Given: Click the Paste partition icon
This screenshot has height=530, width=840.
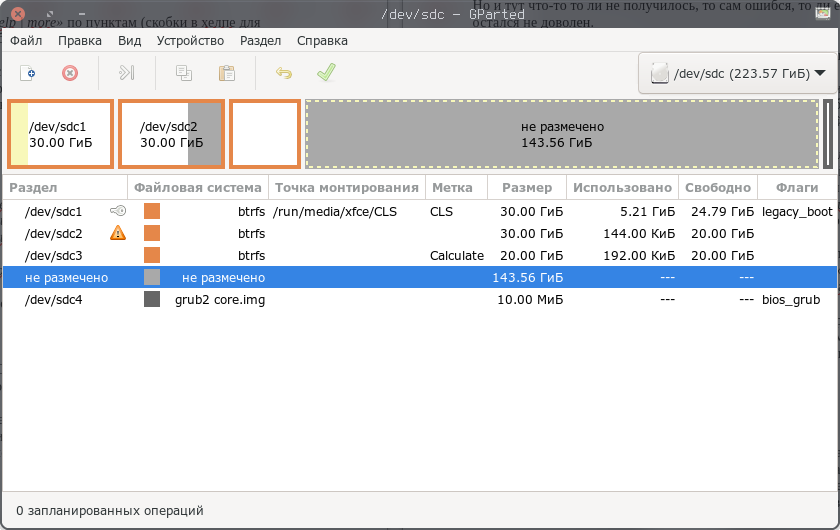Looking at the screenshot, I should click(227, 73).
